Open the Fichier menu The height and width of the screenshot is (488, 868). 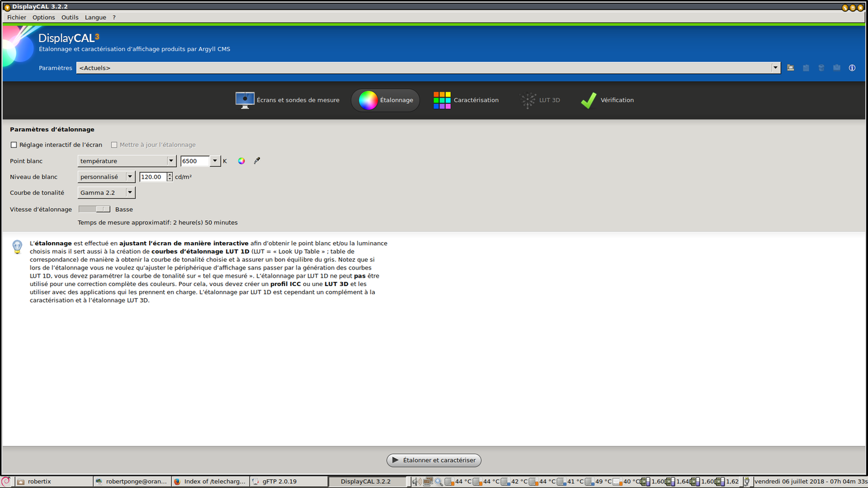click(16, 18)
